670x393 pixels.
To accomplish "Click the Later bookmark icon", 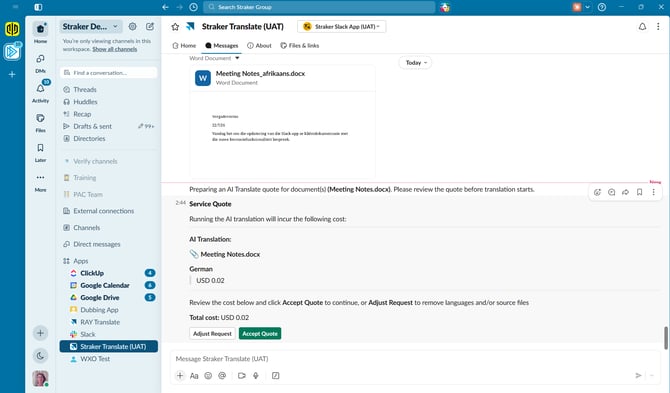I will pyautogui.click(x=40, y=148).
